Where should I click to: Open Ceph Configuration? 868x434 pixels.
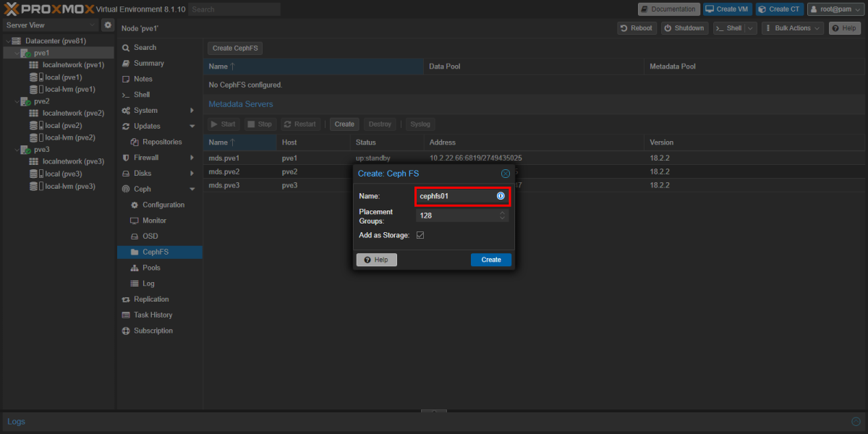(159, 205)
